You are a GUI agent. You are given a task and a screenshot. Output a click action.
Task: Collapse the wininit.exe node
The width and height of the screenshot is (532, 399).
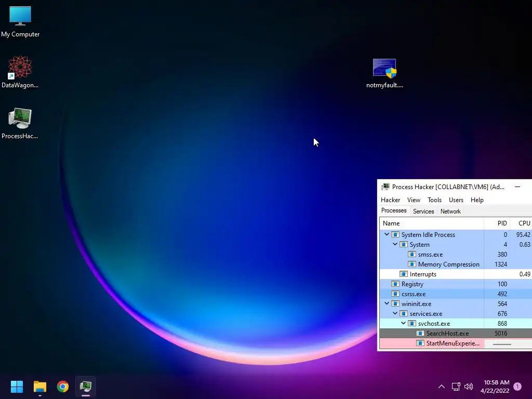[387, 303]
